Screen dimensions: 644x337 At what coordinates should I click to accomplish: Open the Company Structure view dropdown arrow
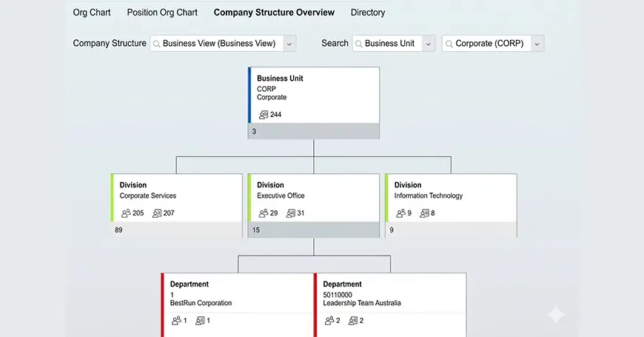[x=289, y=44]
